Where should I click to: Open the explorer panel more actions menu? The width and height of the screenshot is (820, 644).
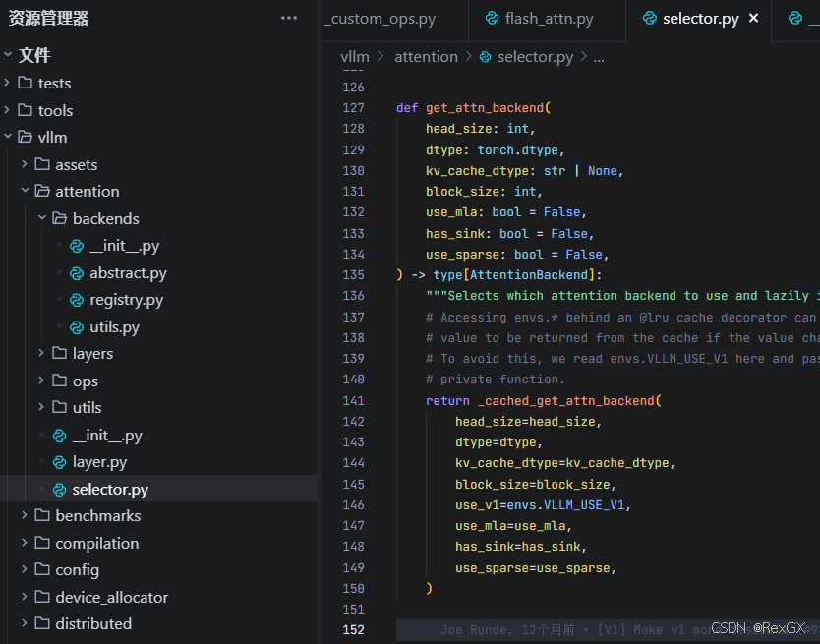[289, 18]
